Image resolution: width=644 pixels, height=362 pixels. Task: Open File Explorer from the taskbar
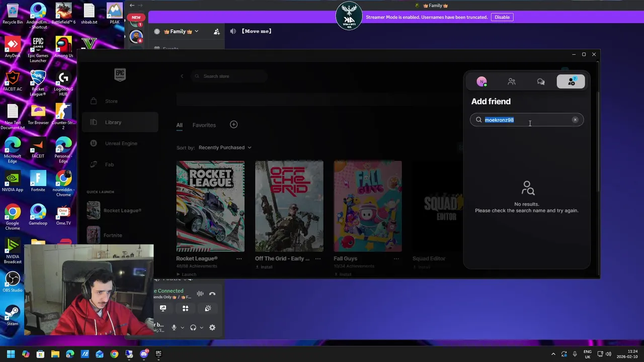click(x=55, y=354)
